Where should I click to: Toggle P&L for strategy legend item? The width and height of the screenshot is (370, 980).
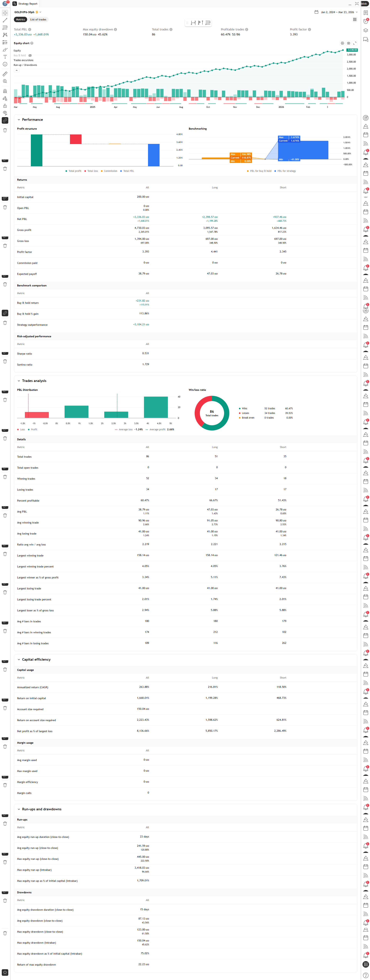(285, 171)
